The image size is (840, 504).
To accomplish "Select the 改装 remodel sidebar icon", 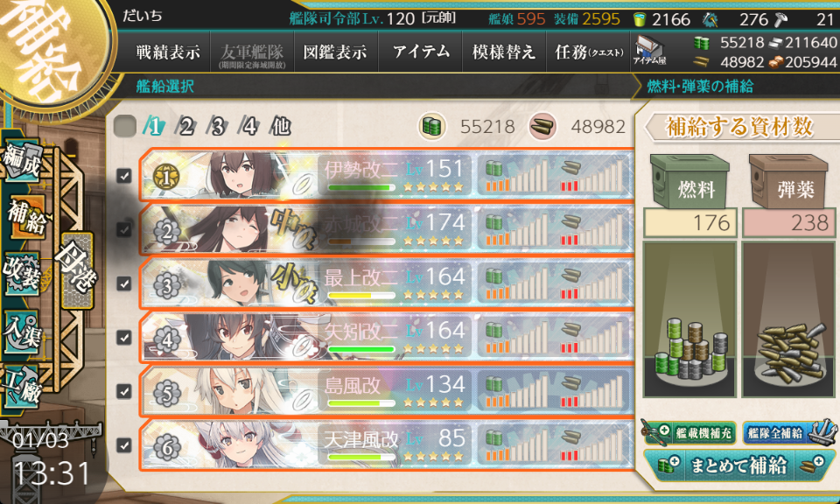I will 23,273.
